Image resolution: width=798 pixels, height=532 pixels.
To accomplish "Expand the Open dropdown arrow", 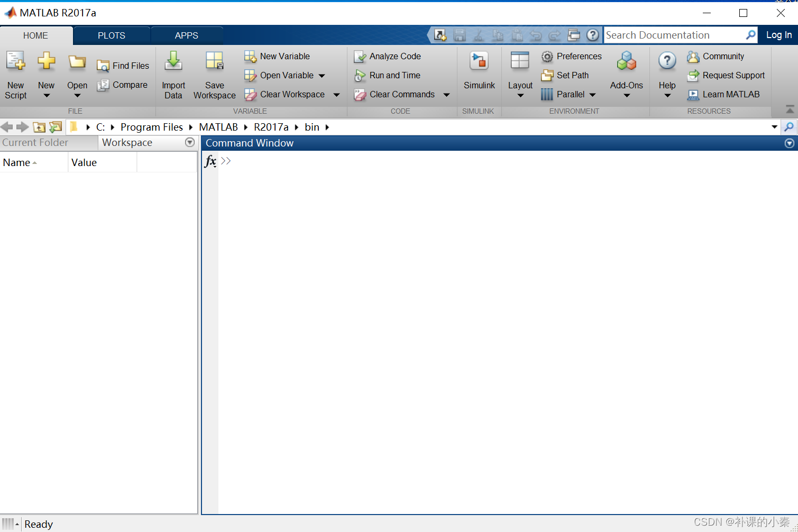I will pyautogui.click(x=77, y=96).
